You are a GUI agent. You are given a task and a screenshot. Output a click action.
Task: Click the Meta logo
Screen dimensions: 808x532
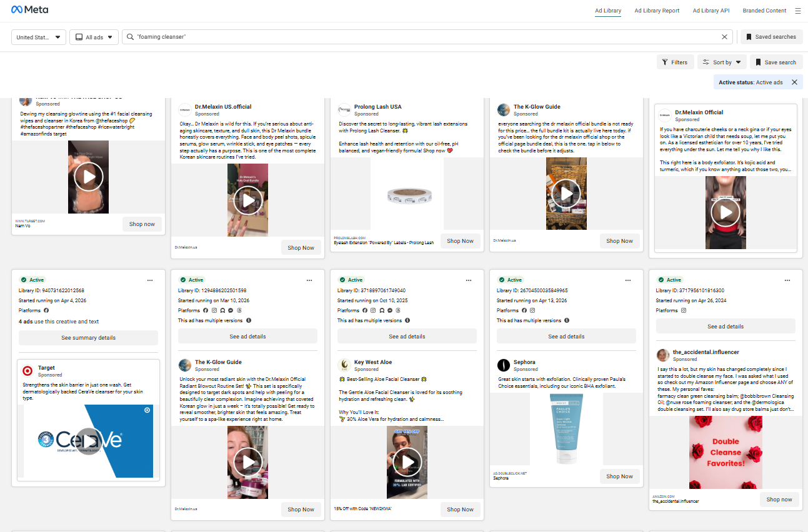29,10
